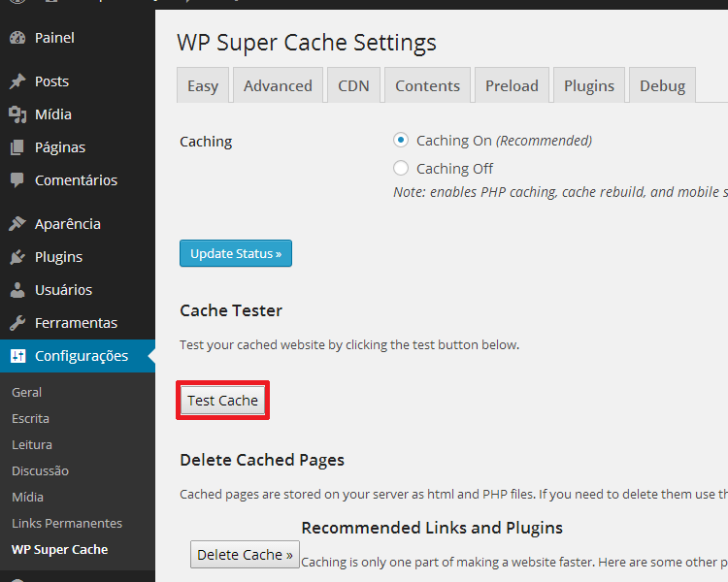Open Comentários in the sidebar
This screenshot has height=582, width=728.
[x=78, y=180]
